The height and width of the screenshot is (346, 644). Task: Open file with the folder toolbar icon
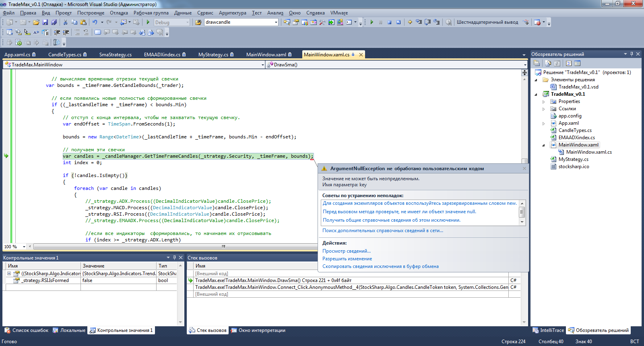[x=36, y=22]
